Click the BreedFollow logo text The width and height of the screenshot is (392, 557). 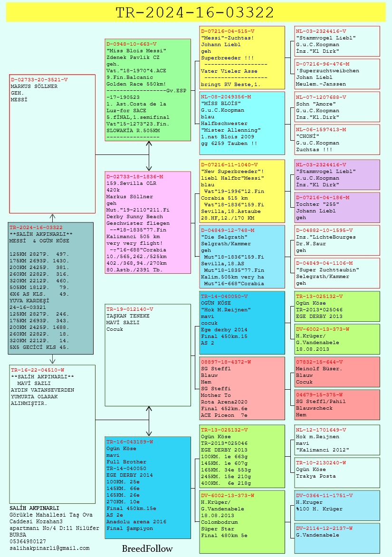(147, 548)
